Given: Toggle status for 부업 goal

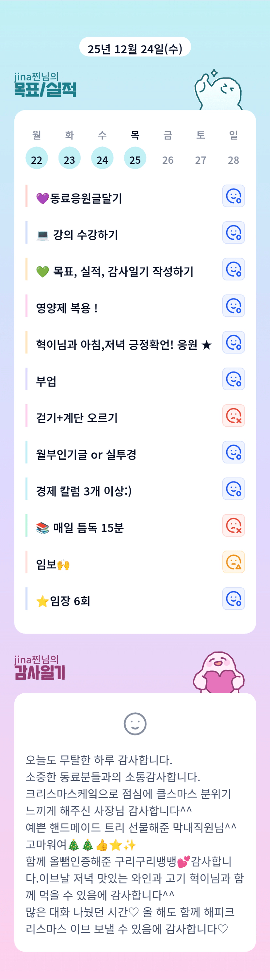Looking at the screenshot, I should click(x=233, y=379).
